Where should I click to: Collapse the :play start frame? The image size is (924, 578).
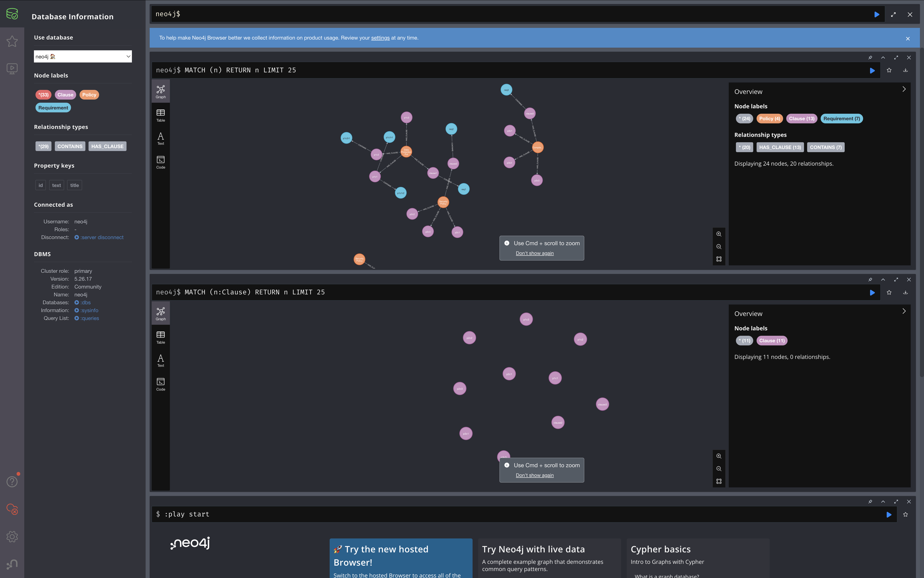click(883, 502)
